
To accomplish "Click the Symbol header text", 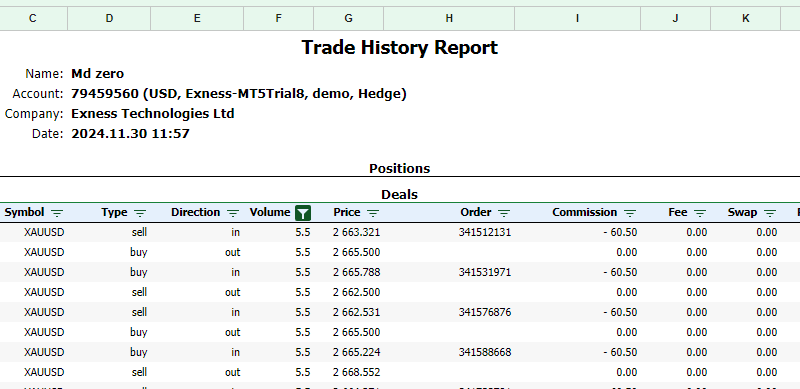I will pyautogui.click(x=24, y=212).
